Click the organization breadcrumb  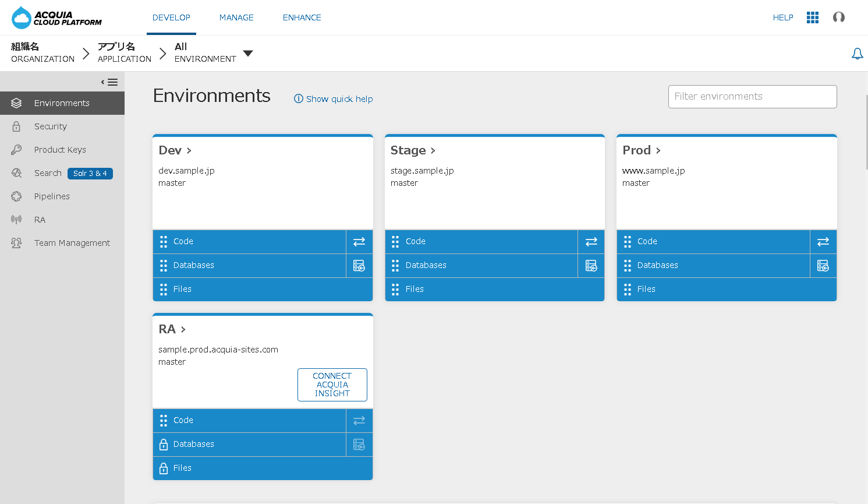(42, 52)
